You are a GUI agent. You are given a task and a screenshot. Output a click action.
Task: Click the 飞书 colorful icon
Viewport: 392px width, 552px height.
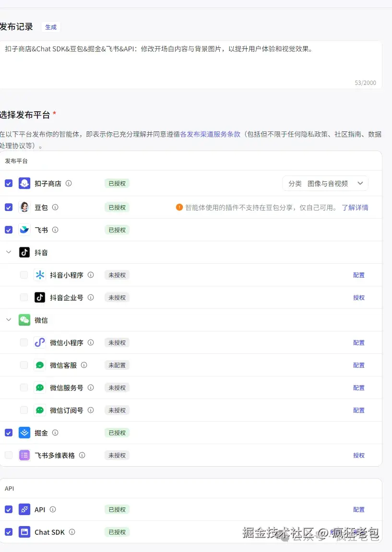24,230
